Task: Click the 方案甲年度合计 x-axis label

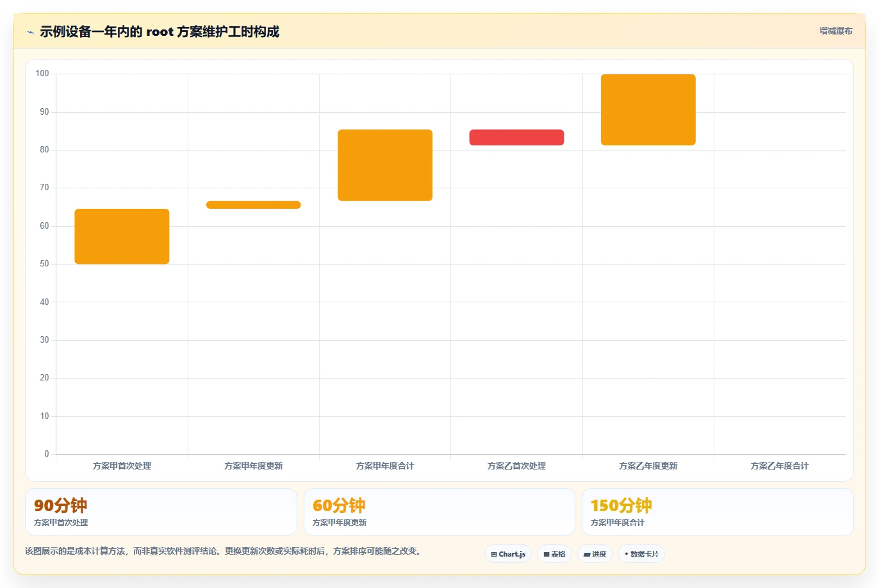Action: coord(385,466)
